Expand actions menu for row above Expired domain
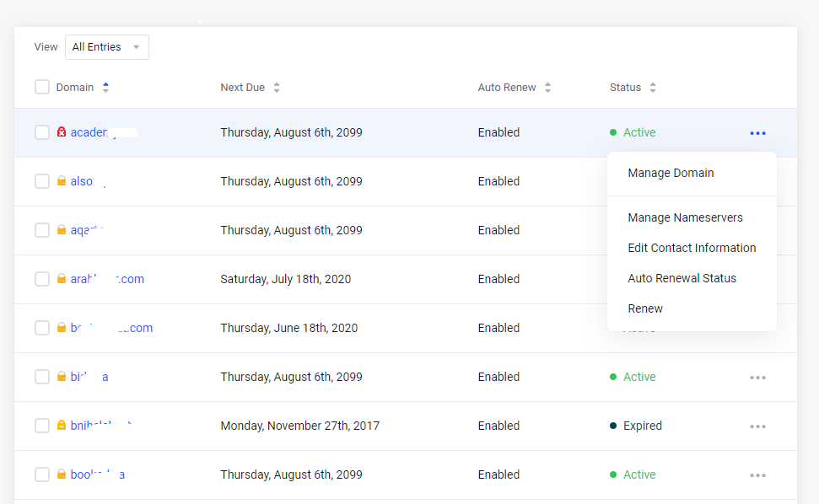819x504 pixels. coord(757,378)
